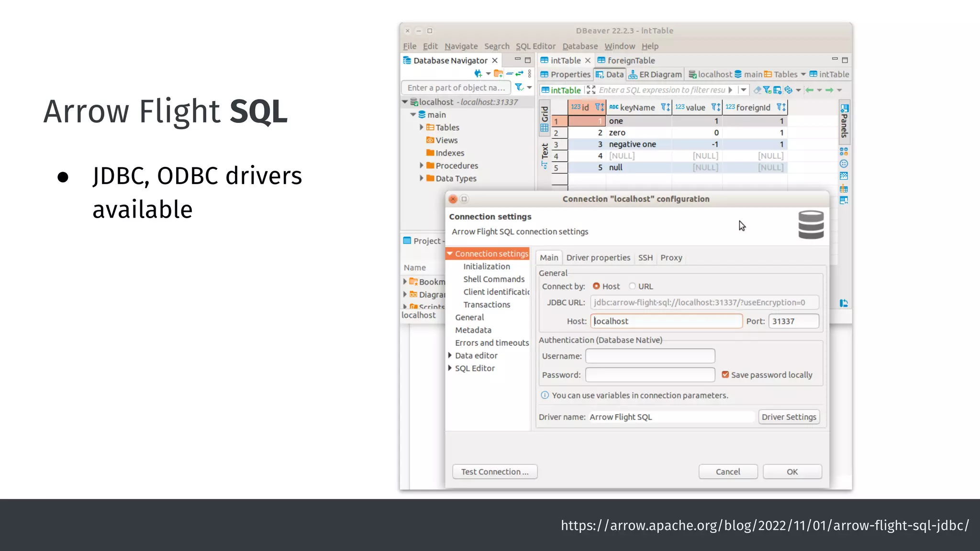The width and height of the screenshot is (980, 551).
Task: Switch to the foreignTable editor tab
Action: [x=626, y=60]
